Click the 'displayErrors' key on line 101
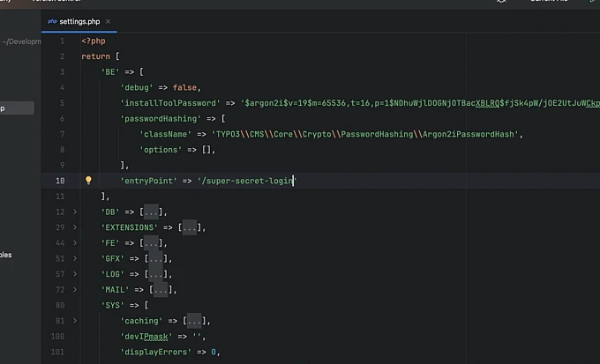 pos(156,352)
